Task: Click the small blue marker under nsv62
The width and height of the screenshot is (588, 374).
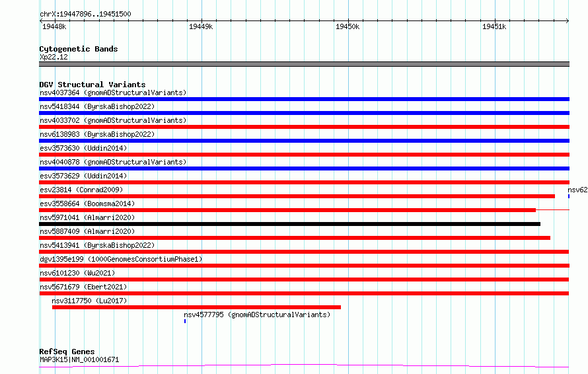Action: 569,196
